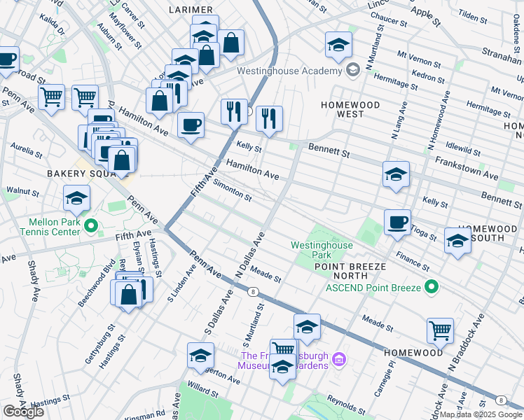Image resolution: width=524 pixels, height=420 pixels.
Task: Click the school marker above Westinghouse Academy
Action: (x=338, y=46)
